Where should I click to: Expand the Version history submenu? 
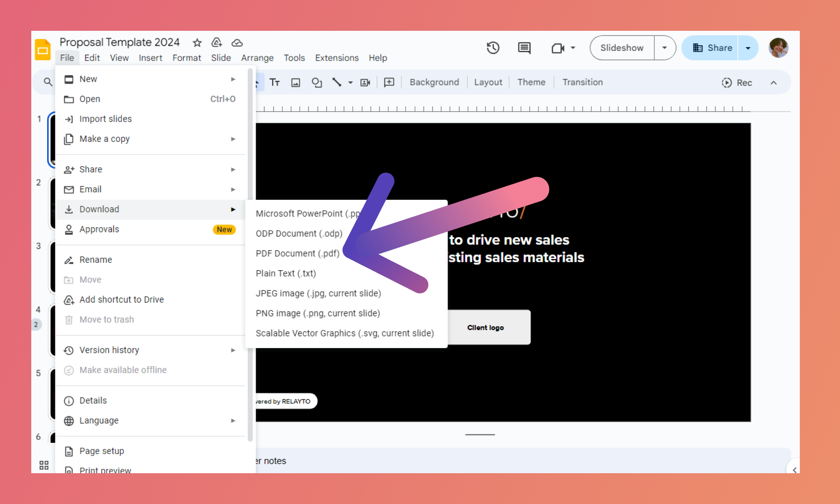pos(150,350)
